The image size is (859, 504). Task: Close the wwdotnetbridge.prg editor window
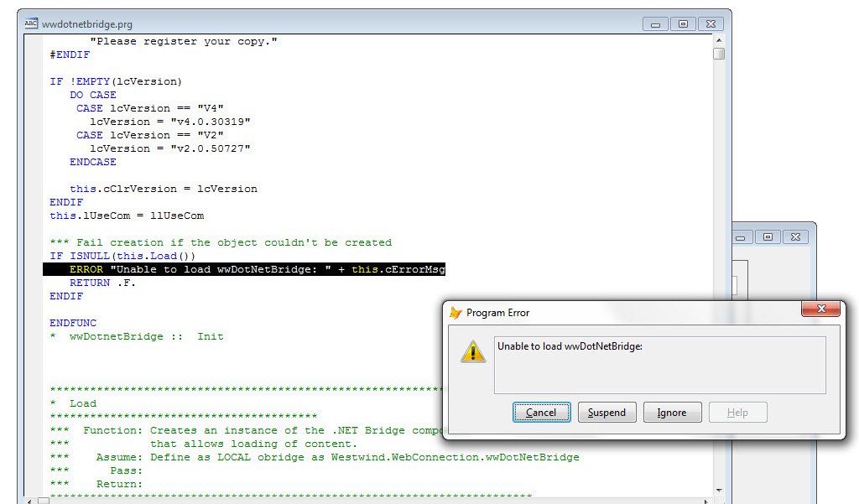710,24
